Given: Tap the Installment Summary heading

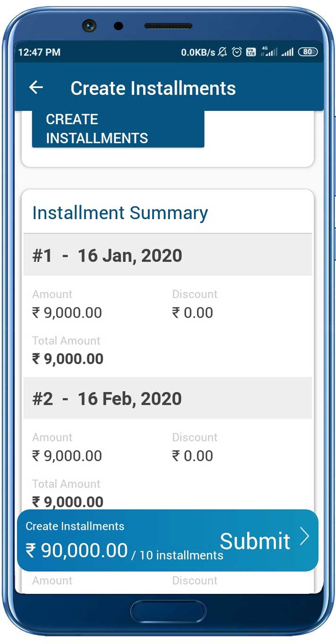Looking at the screenshot, I should click(120, 212).
